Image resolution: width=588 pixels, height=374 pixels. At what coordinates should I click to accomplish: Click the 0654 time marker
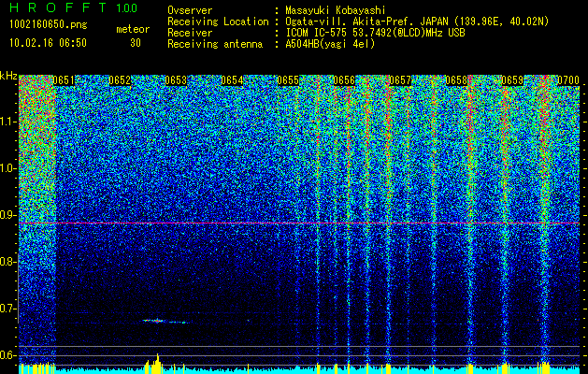[x=232, y=80]
